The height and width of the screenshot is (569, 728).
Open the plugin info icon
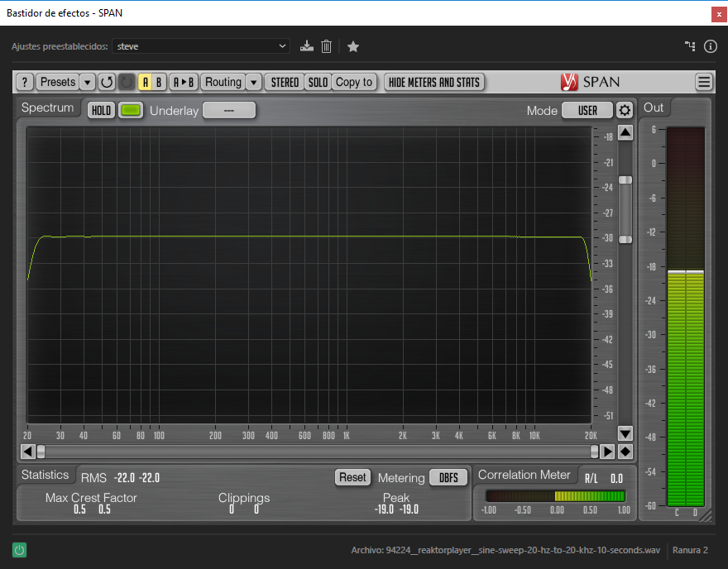pos(710,46)
